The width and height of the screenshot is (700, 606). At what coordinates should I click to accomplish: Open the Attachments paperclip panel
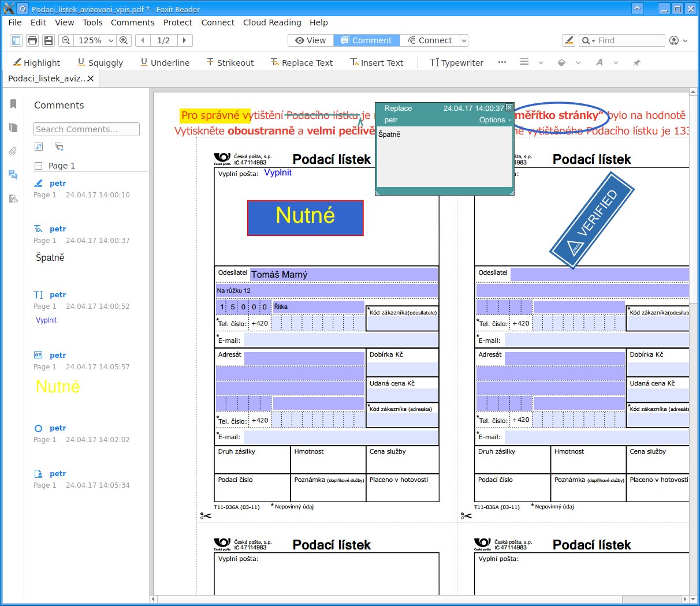(13, 151)
